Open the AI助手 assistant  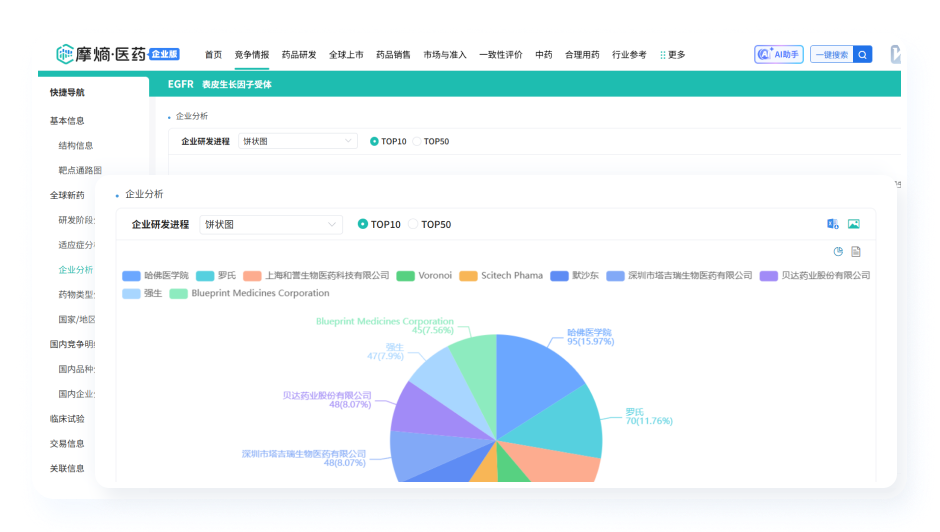click(778, 55)
